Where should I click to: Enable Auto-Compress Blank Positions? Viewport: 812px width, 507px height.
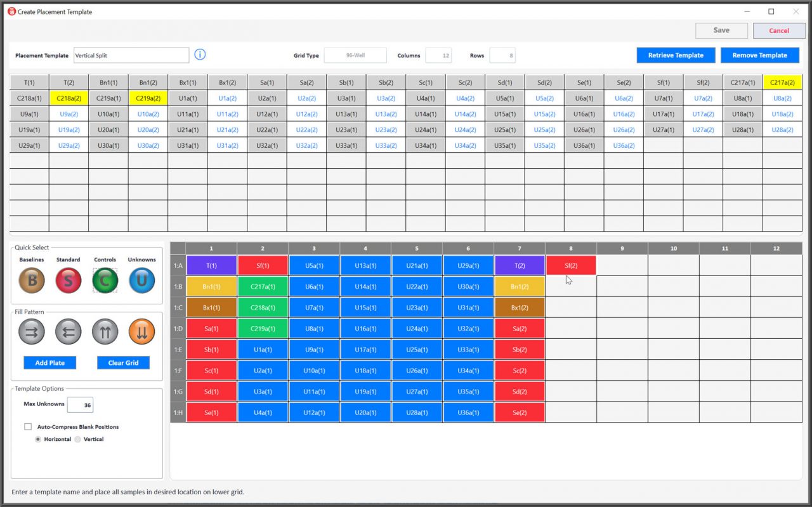[28, 426]
